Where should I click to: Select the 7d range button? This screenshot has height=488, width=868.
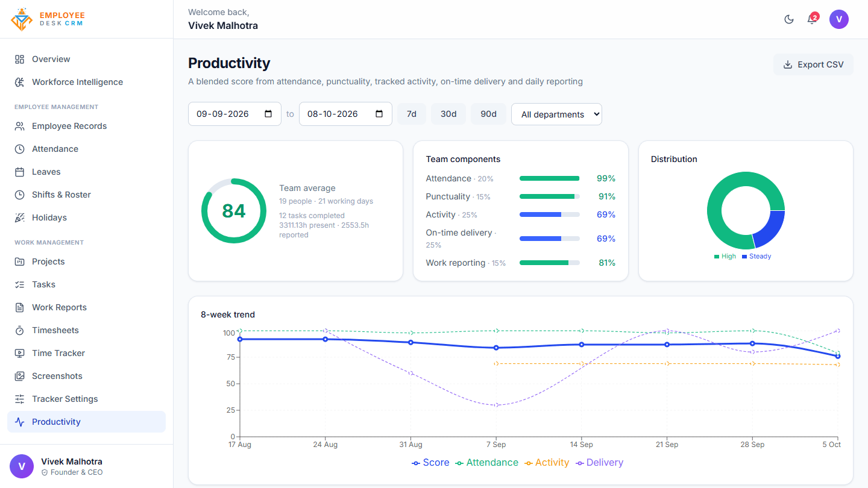(x=412, y=114)
